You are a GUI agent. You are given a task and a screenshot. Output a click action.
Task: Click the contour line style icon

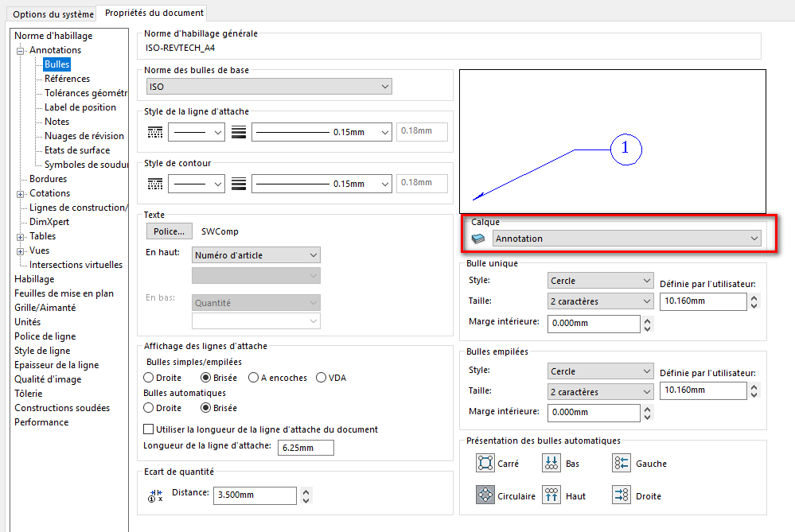click(x=155, y=184)
